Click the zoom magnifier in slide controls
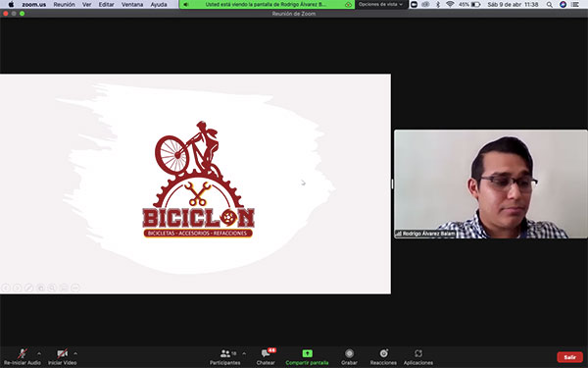This screenshot has height=368, width=588. (x=52, y=288)
